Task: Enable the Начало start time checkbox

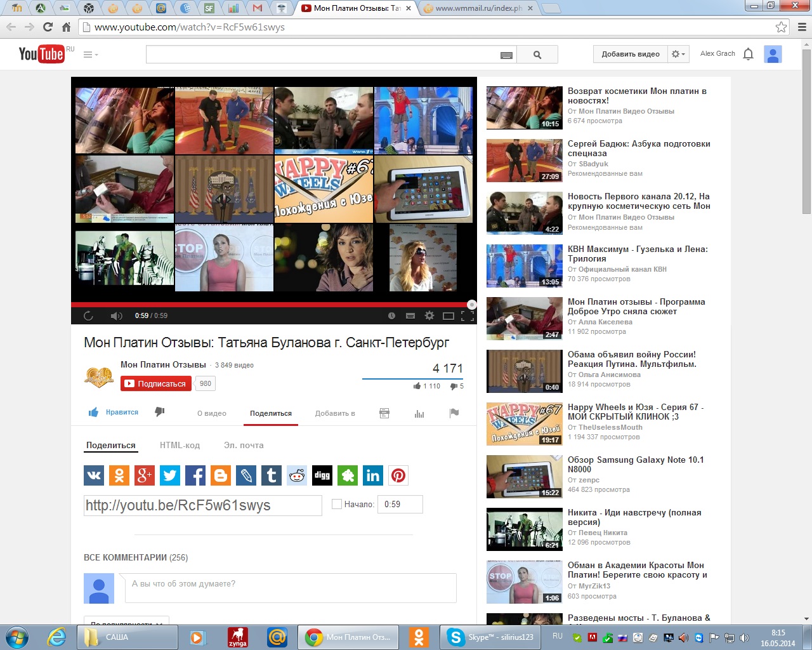Action: click(x=337, y=504)
